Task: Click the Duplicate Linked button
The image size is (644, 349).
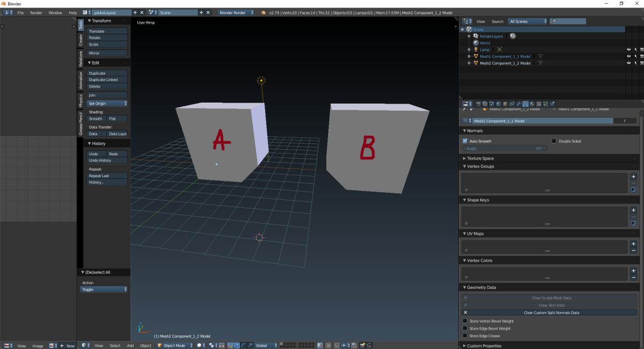Action: coord(107,79)
